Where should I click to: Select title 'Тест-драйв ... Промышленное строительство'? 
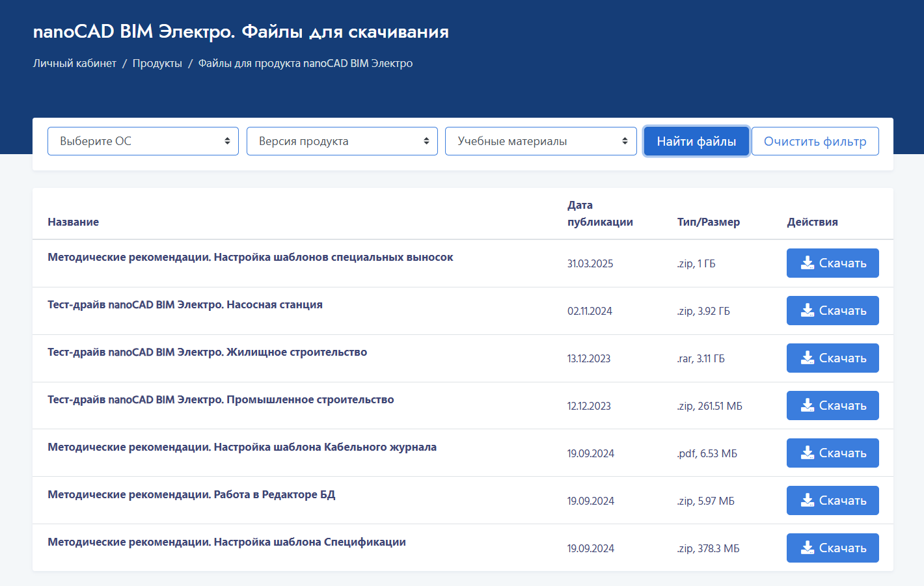(x=221, y=399)
